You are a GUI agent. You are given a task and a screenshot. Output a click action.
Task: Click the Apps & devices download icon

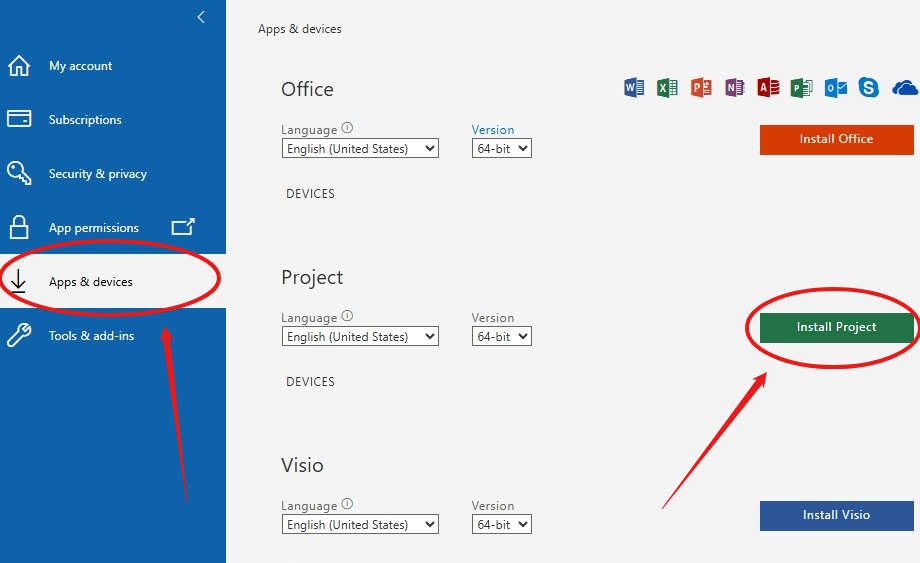pos(18,281)
